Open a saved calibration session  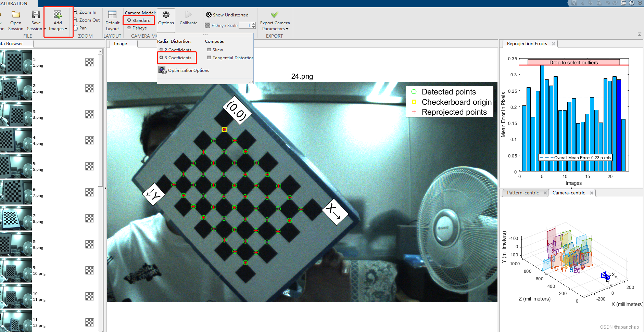coord(15,20)
